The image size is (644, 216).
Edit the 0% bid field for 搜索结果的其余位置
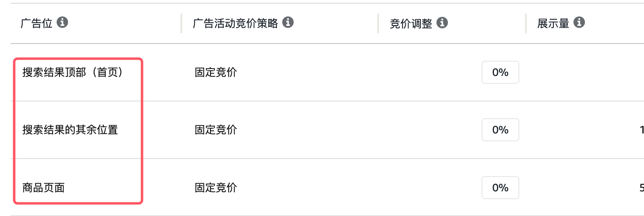point(500,130)
